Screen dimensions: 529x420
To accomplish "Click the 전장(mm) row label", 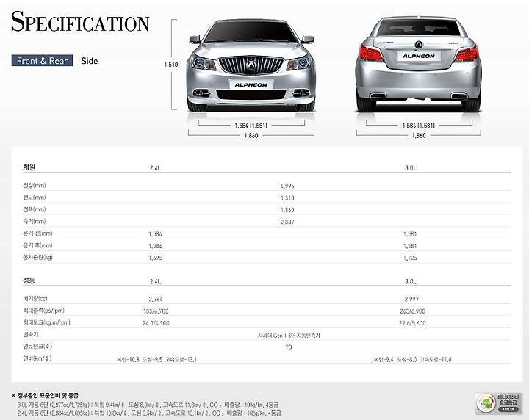I will coord(35,185).
